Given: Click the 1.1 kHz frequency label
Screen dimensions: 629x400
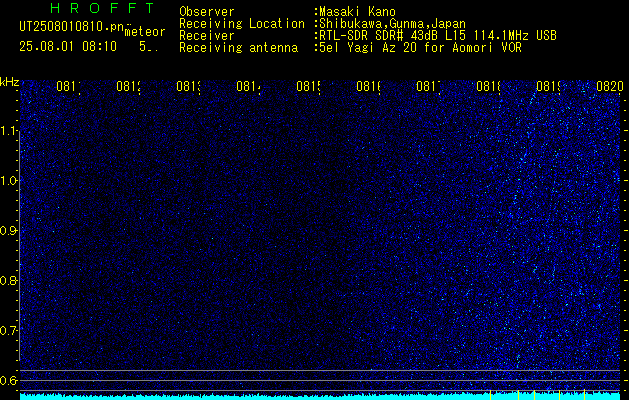Looking at the screenshot, I should pyautogui.click(x=9, y=130).
